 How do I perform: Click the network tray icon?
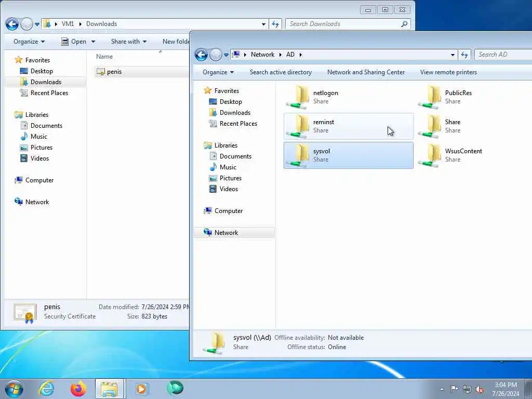467,389
